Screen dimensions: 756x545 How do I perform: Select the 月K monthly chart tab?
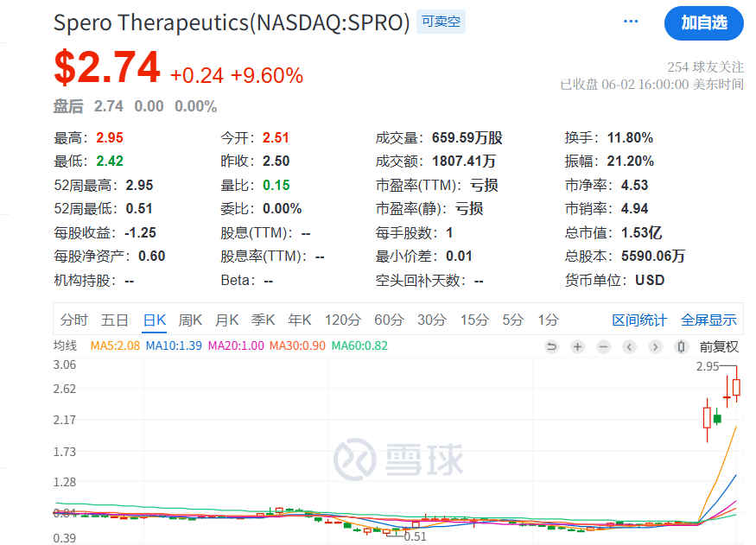tap(226, 320)
